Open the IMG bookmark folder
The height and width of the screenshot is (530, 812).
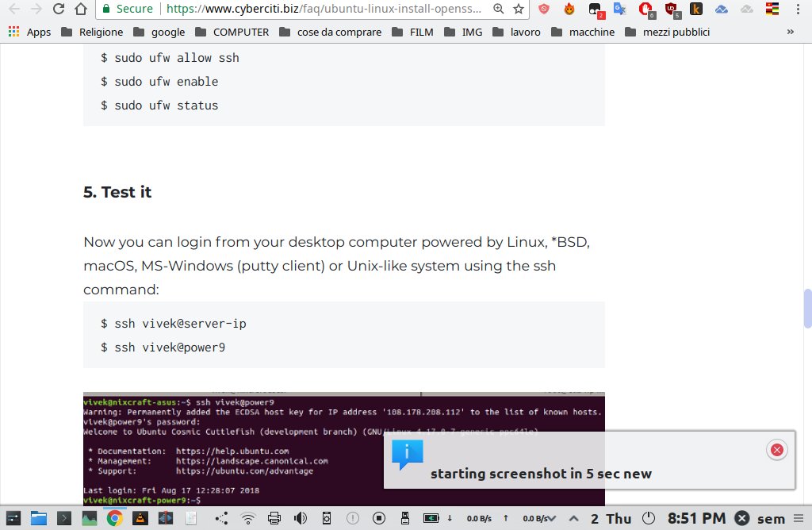pos(463,32)
